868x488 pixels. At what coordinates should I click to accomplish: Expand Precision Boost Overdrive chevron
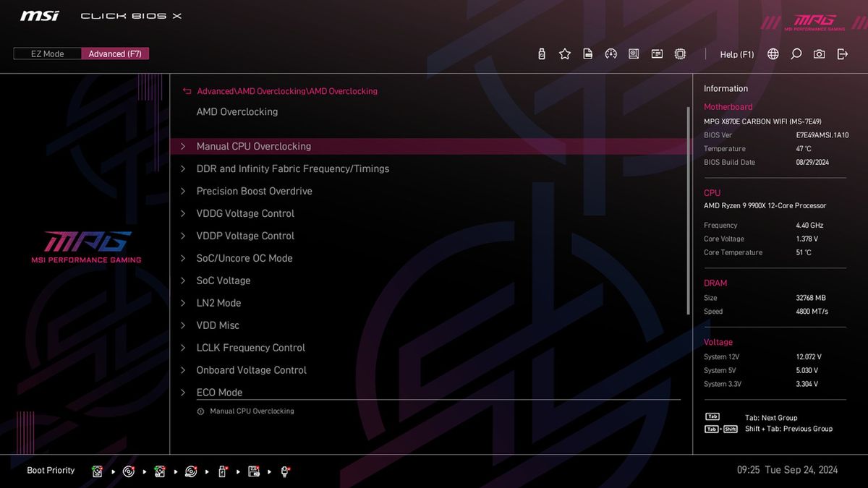(183, 191)
